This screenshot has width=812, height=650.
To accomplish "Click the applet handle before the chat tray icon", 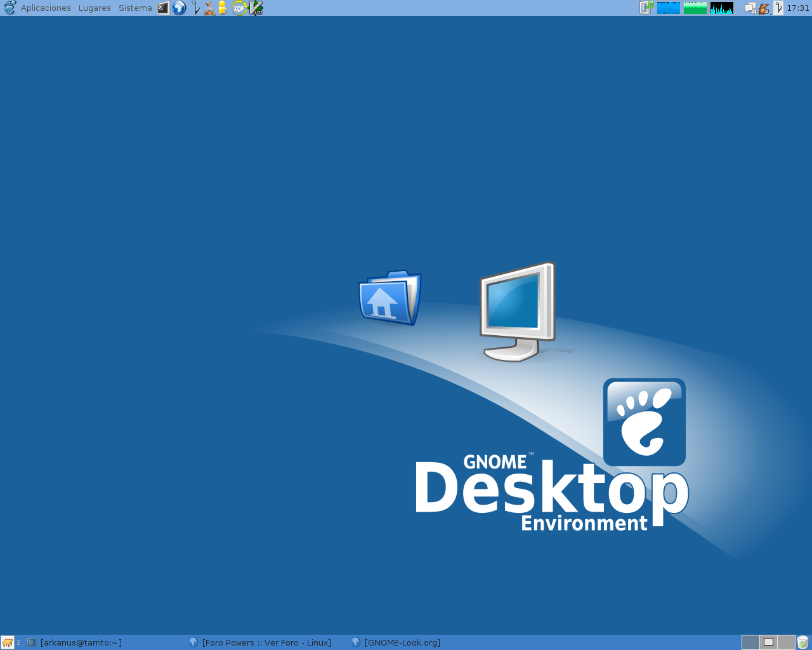I will [739, 8].
